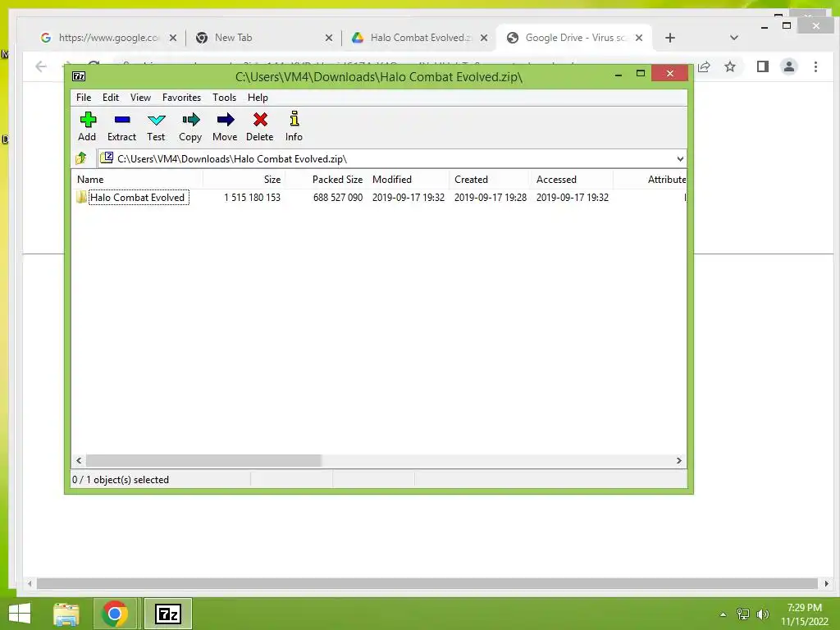Open the File menu in 7-Zip

84,98
